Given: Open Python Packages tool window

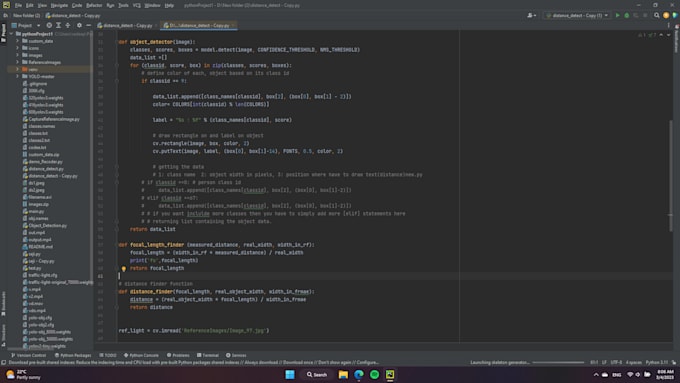Looking at the screenshot, I should point(73,355).
